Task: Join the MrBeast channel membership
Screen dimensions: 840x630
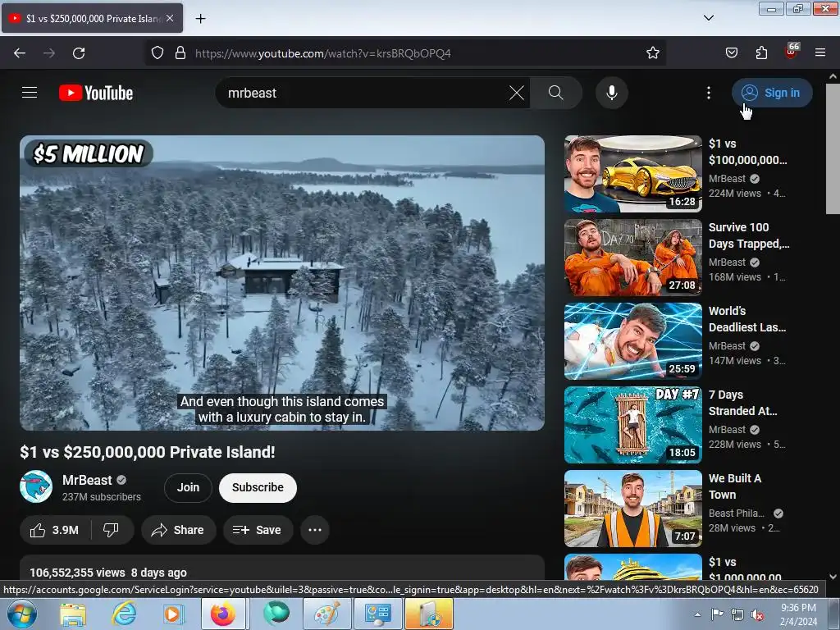Action: 188,487
